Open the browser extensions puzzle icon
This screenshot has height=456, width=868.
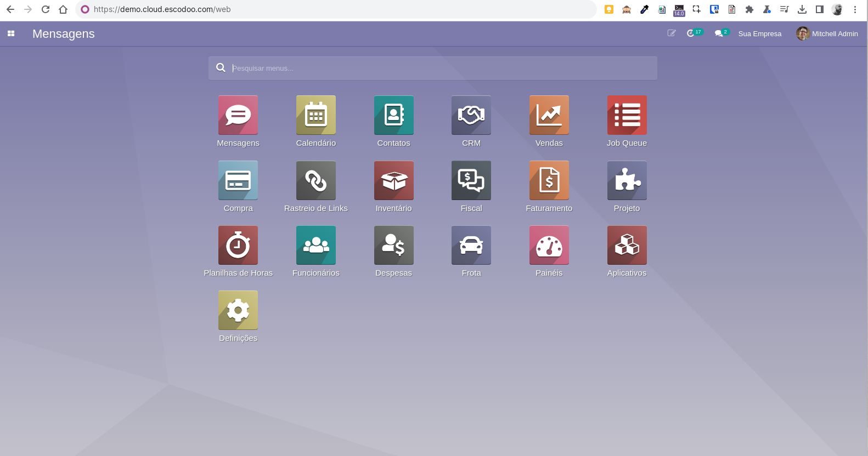(749, 9)
